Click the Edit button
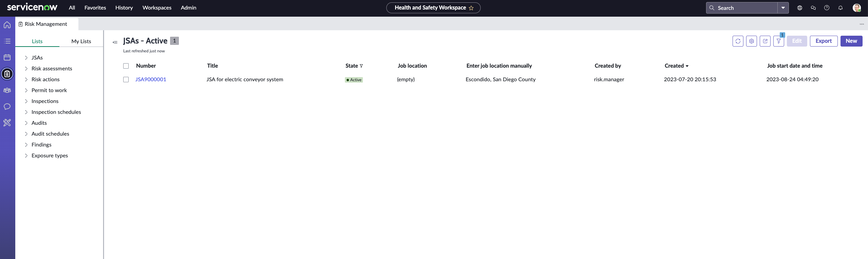Viewport: 868px width, 259px height. 797,41
